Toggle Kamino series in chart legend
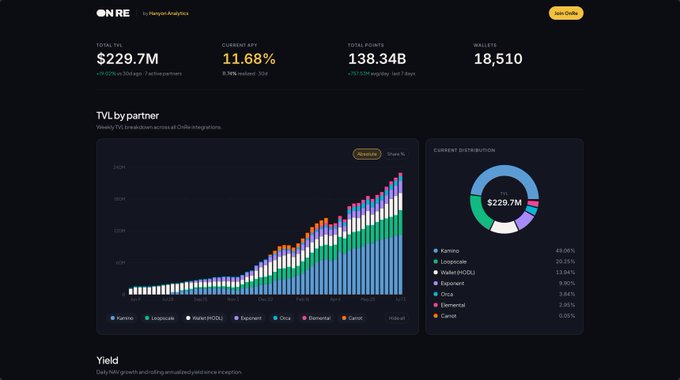Viewport: 680px width, 380px height. pos(122,318)
